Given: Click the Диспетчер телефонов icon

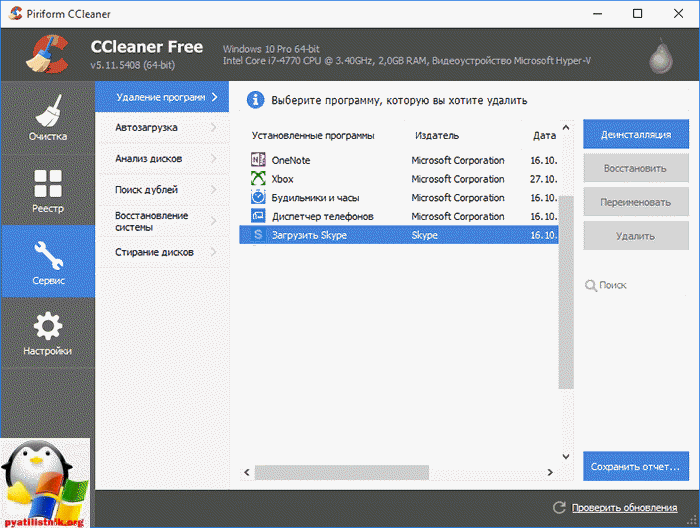Looking at the screenshot, I should coord(258,216).
